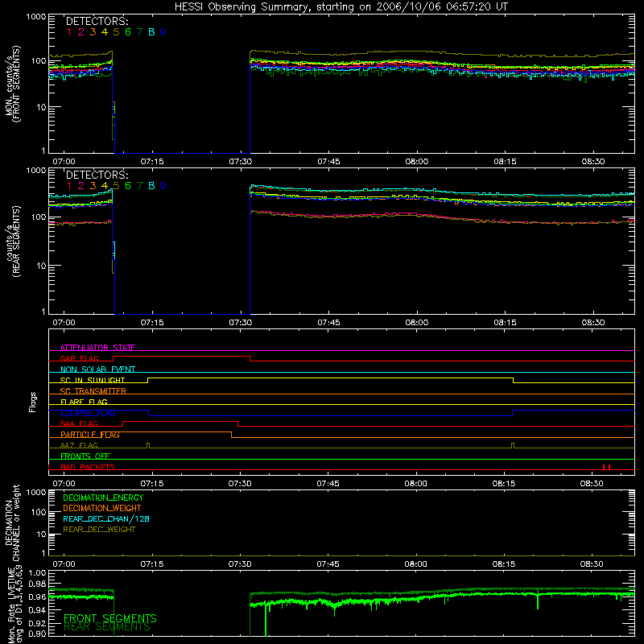Image resolution: width=644 pixels, height=644 pixels.
Task: Click the 08:15 tick under the Flags panel
Action: tap(504, 484)
